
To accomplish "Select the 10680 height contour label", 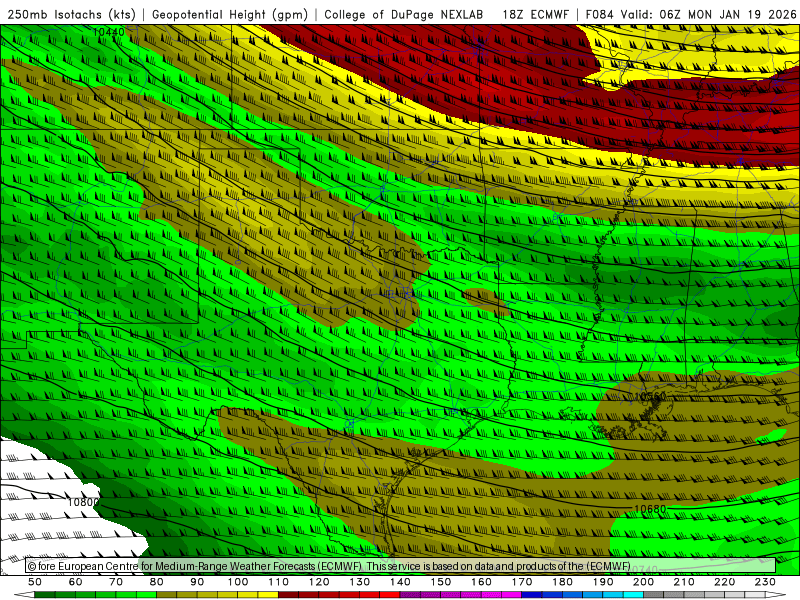I will (x=650, y=509).
